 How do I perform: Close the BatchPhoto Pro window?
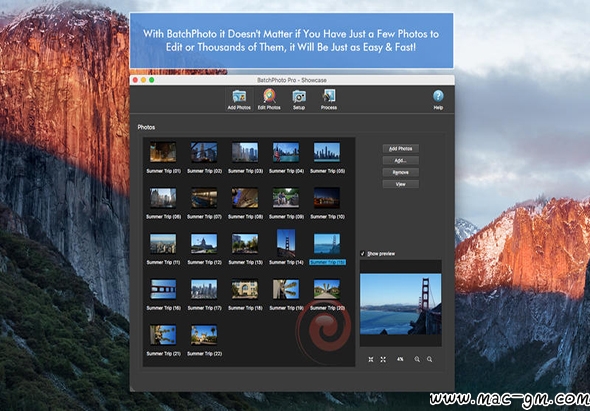pyautogui.click(x=135, y=80)
